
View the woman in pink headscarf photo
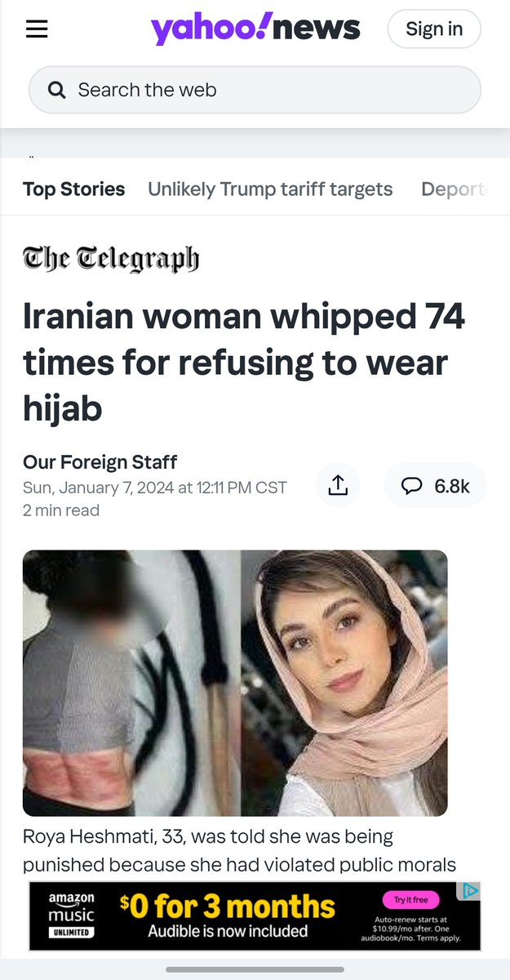(x=344, y=683)
